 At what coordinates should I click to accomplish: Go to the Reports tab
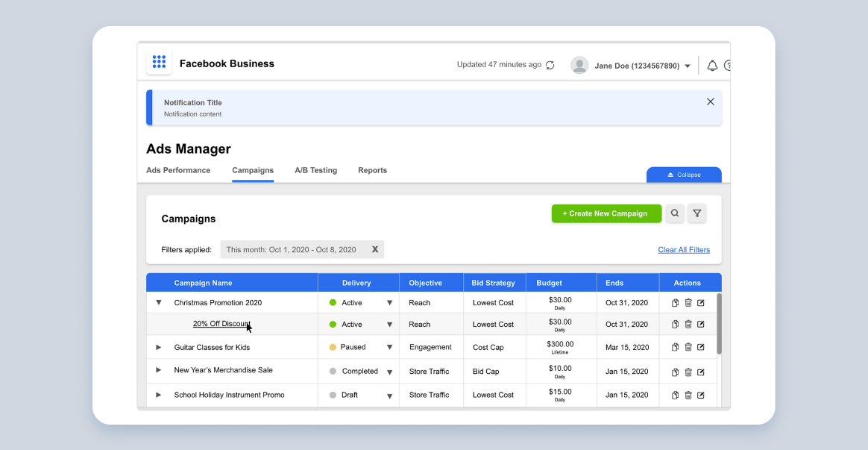tap(372, 170)
